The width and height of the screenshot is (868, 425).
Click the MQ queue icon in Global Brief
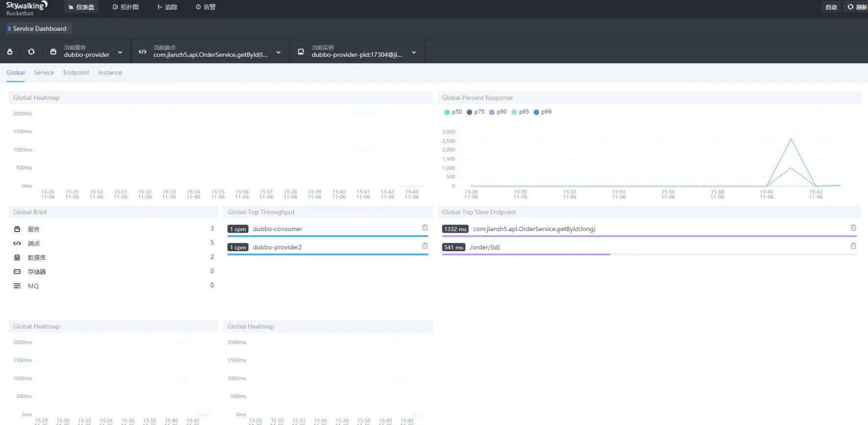point(17,285)
